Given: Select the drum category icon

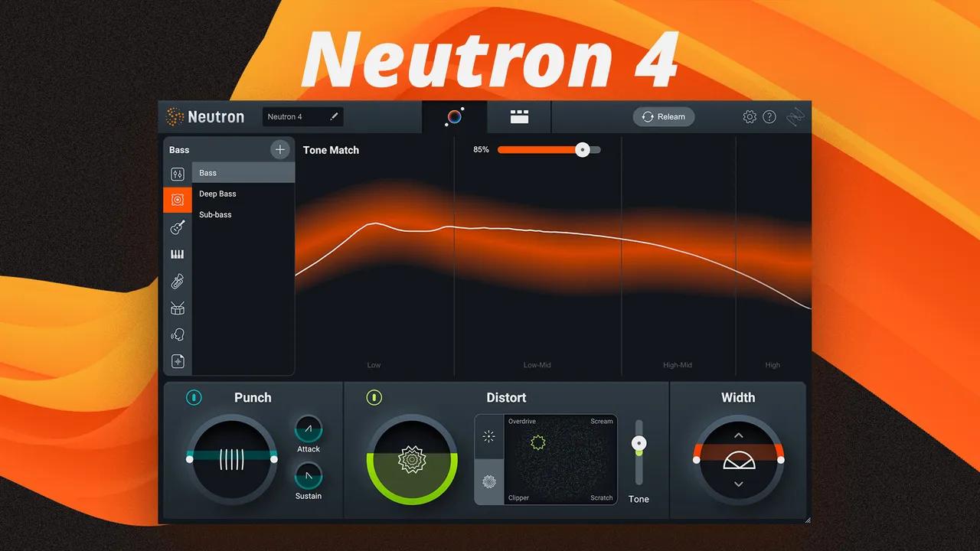Looking at the screenshot, I should coord(178,308).
